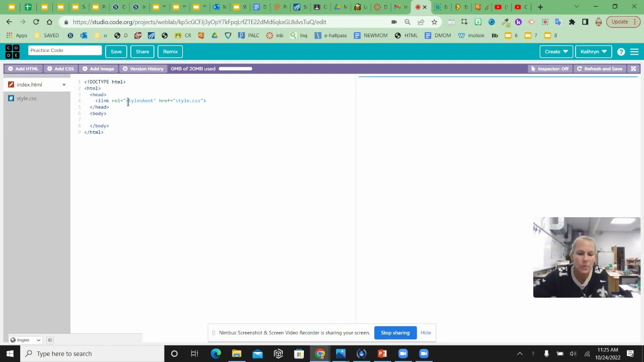Open the DMOM bookmark

pos(438,36)
